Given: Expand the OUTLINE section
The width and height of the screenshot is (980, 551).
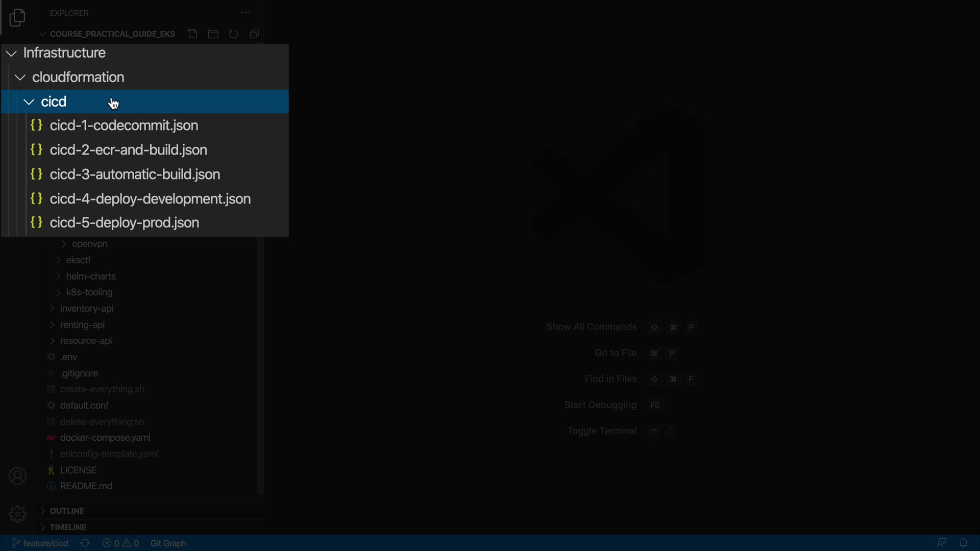Looking at the screenshot, I should tap(66, 511).
